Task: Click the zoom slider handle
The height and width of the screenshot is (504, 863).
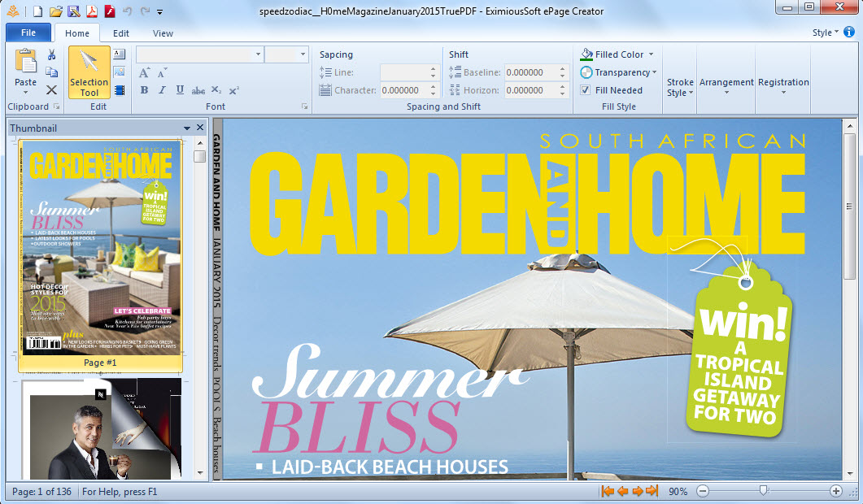Action: [x=764, y=490]
